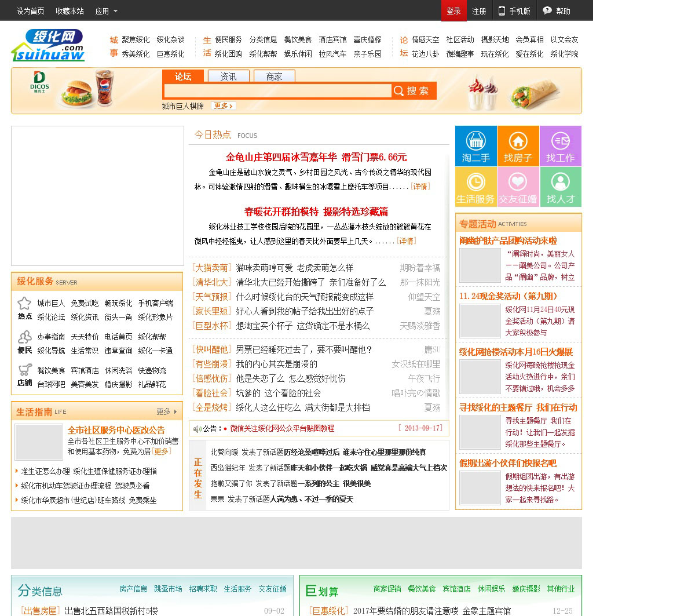Viewport: 695px width, 616px height.
Task: Click the 绥化网 suihuaw logo
Action: point(48,45)
